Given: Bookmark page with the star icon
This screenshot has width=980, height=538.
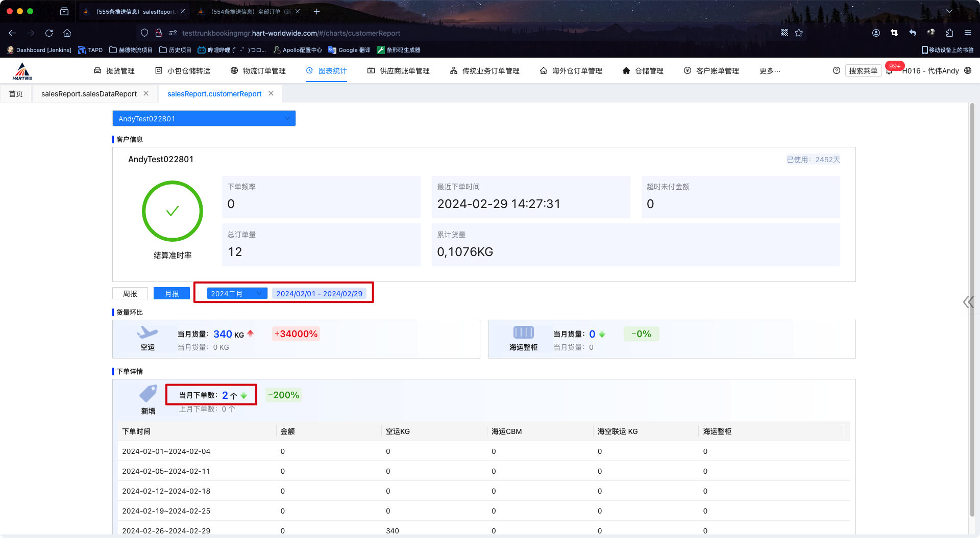Looking at the screenshot, I should point(799,33).
